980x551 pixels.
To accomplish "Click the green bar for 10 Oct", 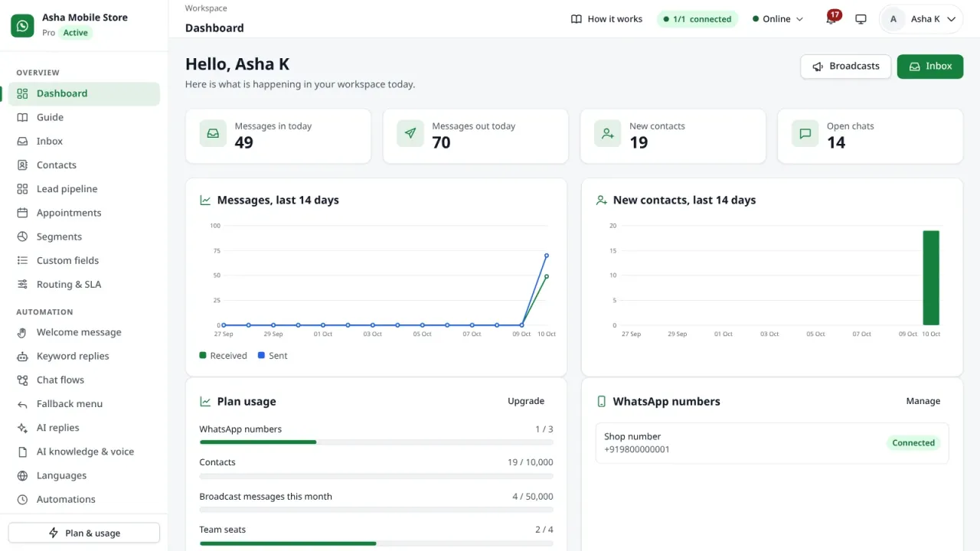I will click(931, 278).
